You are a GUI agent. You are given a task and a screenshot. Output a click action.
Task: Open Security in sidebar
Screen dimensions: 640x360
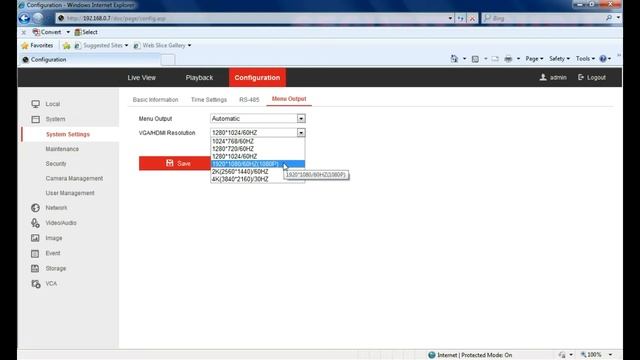pos(56,164)
